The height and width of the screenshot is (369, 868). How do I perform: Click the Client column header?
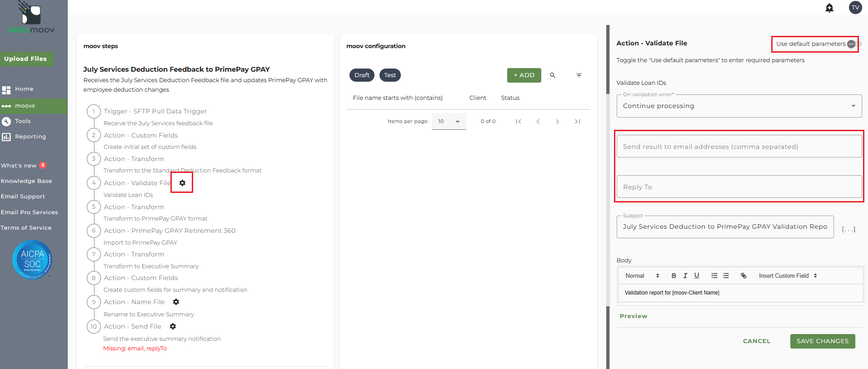pos(478,98)
